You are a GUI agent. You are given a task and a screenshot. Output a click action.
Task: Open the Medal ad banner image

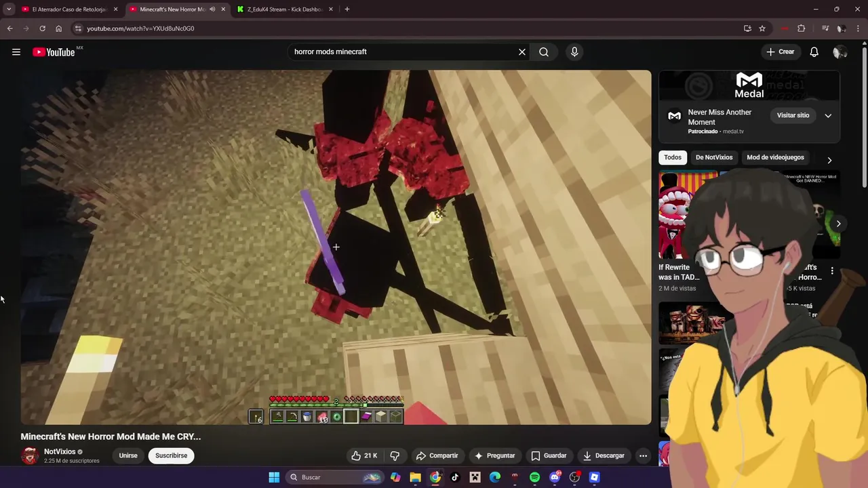[749, 86]
